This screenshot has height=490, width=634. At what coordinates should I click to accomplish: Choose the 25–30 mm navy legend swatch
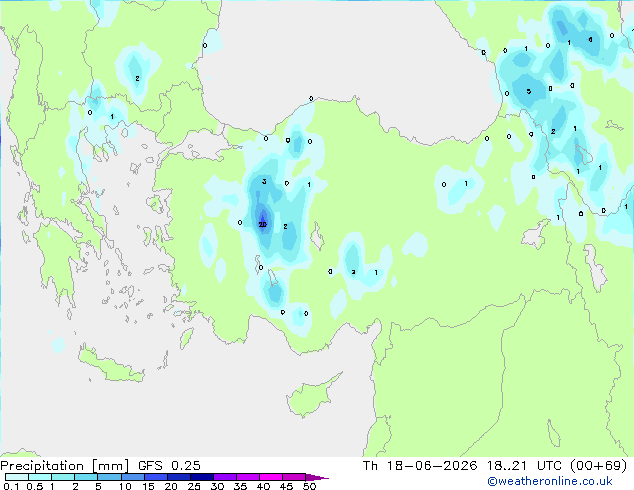coord(201,477)
